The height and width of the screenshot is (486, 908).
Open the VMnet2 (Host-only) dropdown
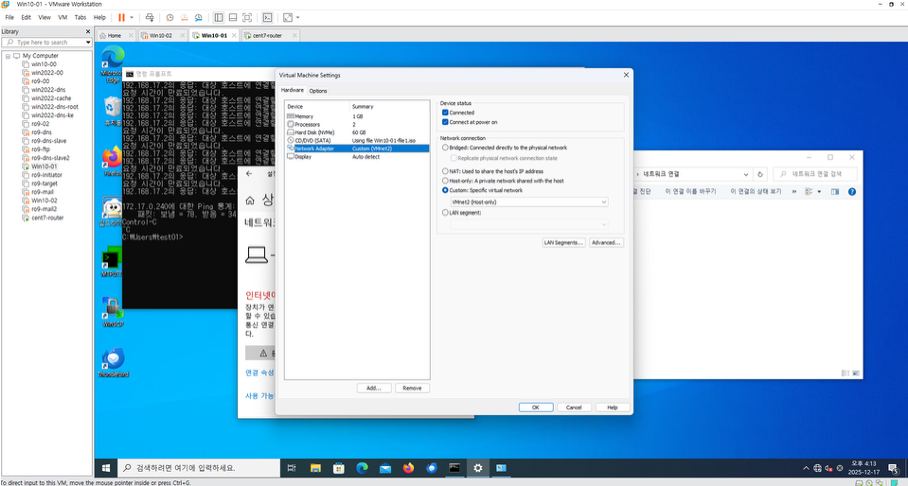(529, 202)
